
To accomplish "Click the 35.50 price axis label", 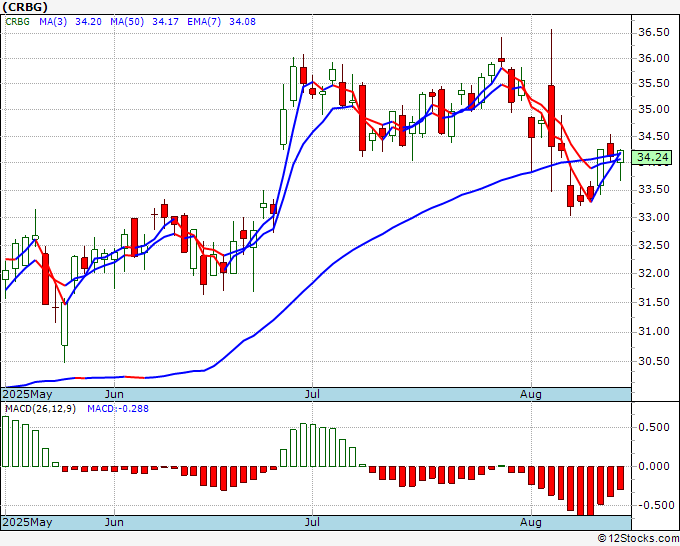I will pyautogui.click(x=654, y=83).
